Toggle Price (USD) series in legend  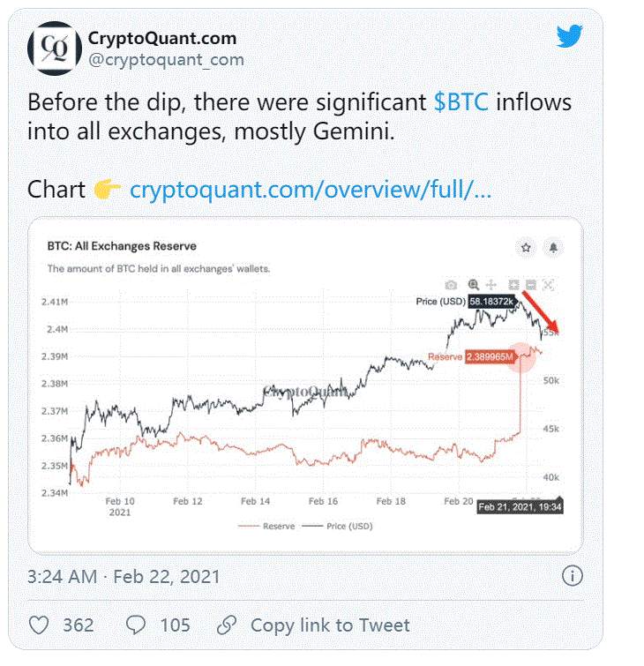(x=337, y=527)
